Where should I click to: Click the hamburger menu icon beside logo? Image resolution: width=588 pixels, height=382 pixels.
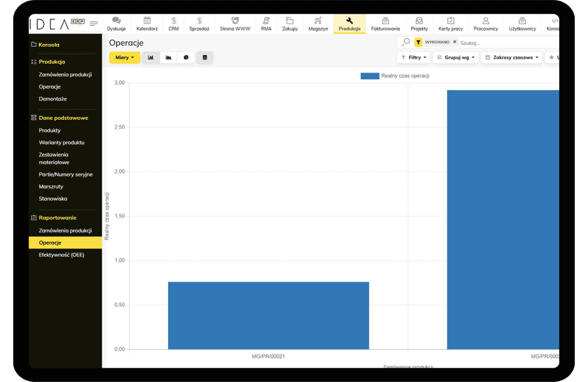point(94,24)
